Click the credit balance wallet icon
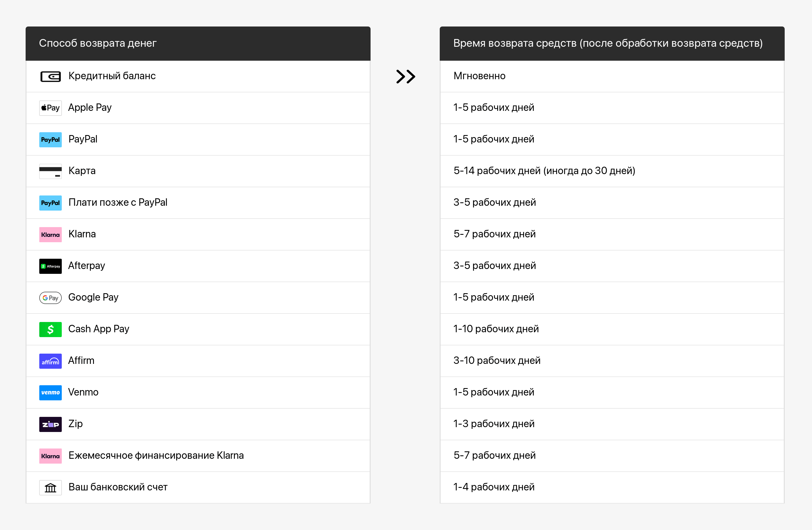The image size is (812, 530). (50, 76)
